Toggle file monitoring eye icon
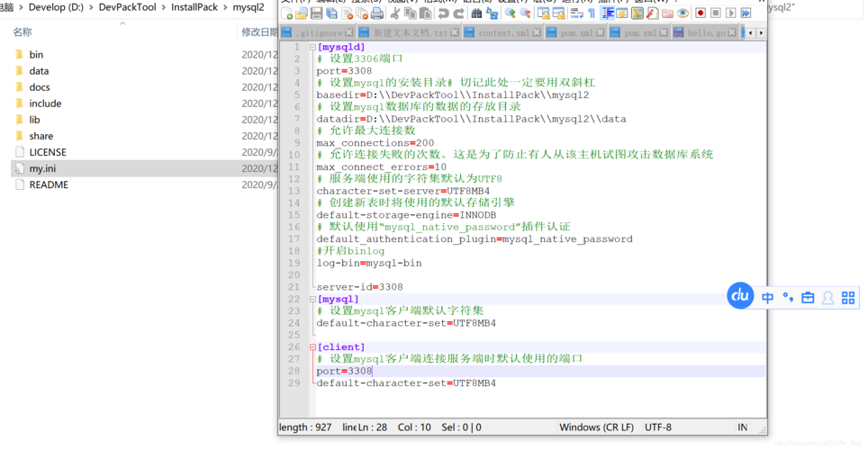Image resolution: width=868 pixels, height=450 pixels. 683,13
